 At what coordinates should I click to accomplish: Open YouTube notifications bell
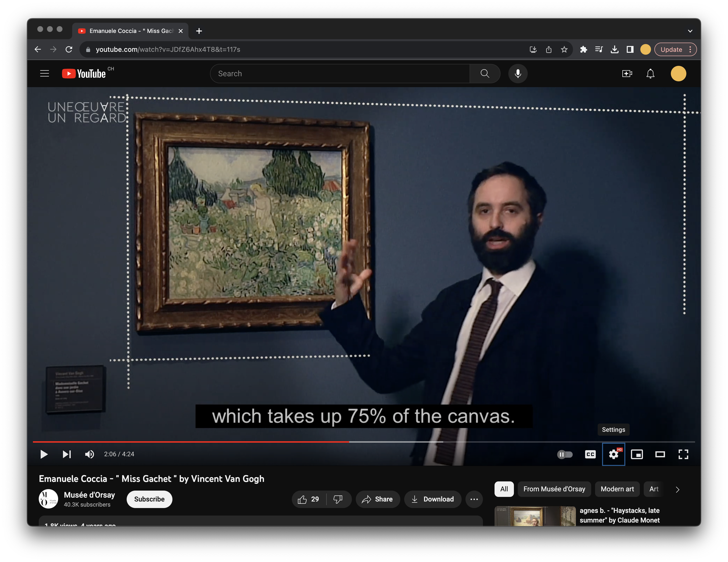pyautogui.click(x=650, y=73)
